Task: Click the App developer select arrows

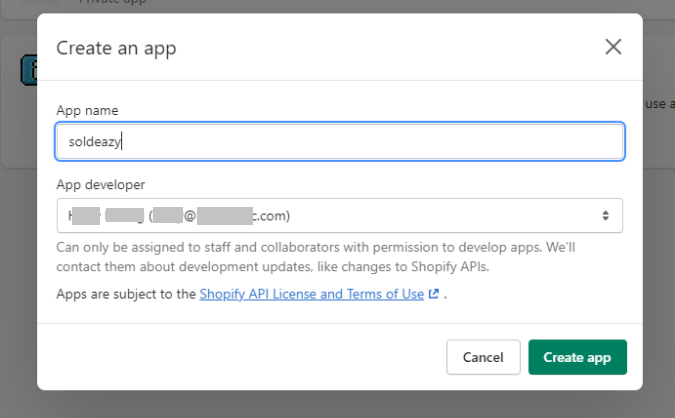Action: coord(605,216)
